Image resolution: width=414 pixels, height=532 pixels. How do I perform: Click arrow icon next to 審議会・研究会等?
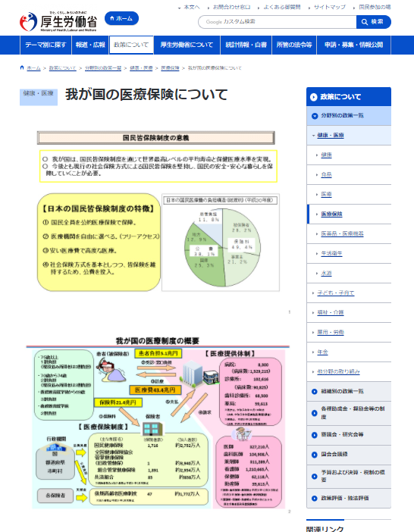[315, 435]
